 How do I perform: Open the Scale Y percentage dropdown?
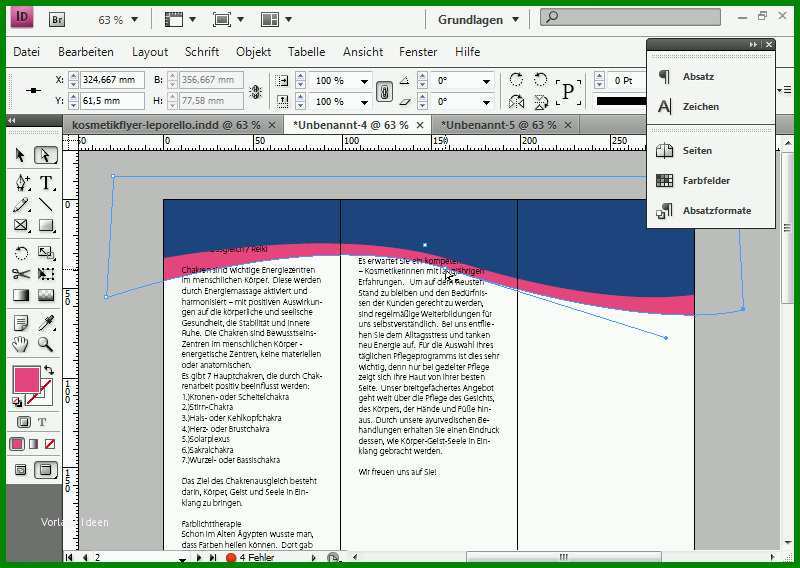364,102
